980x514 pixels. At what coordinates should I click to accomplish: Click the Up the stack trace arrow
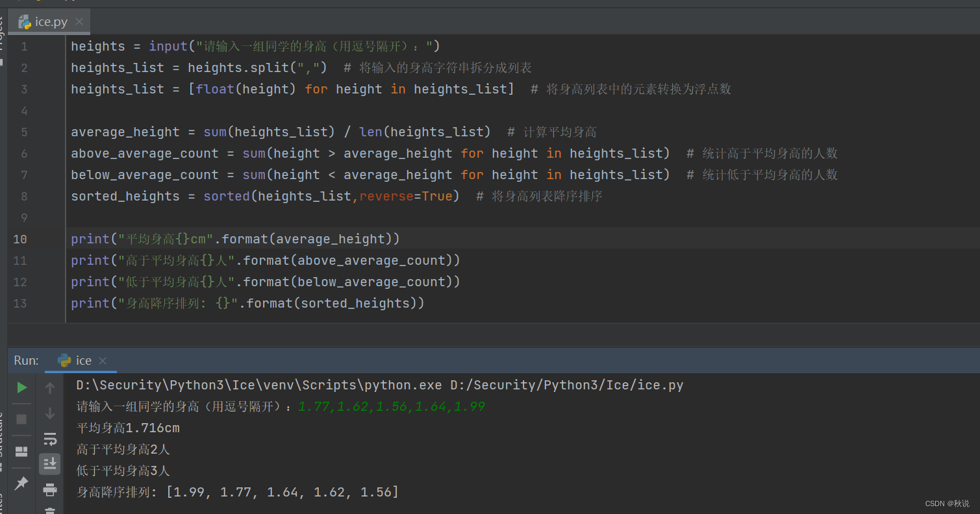pyautogui.click(x=50, y=388)
